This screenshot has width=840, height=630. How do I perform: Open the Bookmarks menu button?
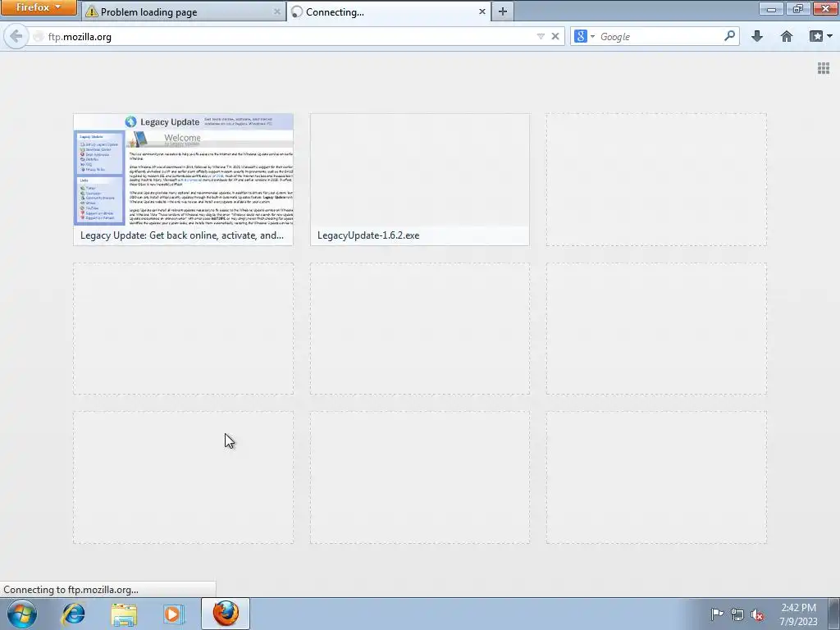point(820,36)
